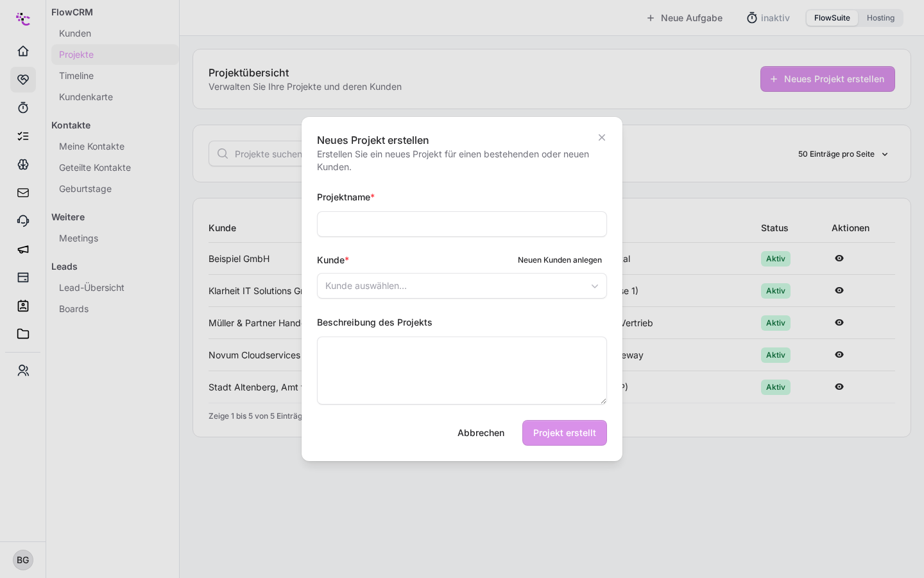The height and width of the screenshot is (578, 924).
Task: Close the Neues Projekt erstellen dialog
Action: 602,137
